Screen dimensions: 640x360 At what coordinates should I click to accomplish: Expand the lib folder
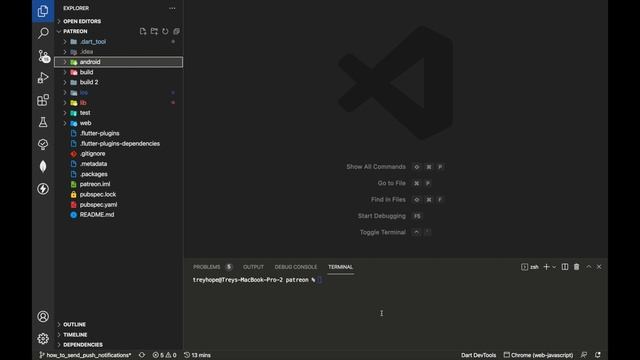pyautogui.click(x=118, y=103)
